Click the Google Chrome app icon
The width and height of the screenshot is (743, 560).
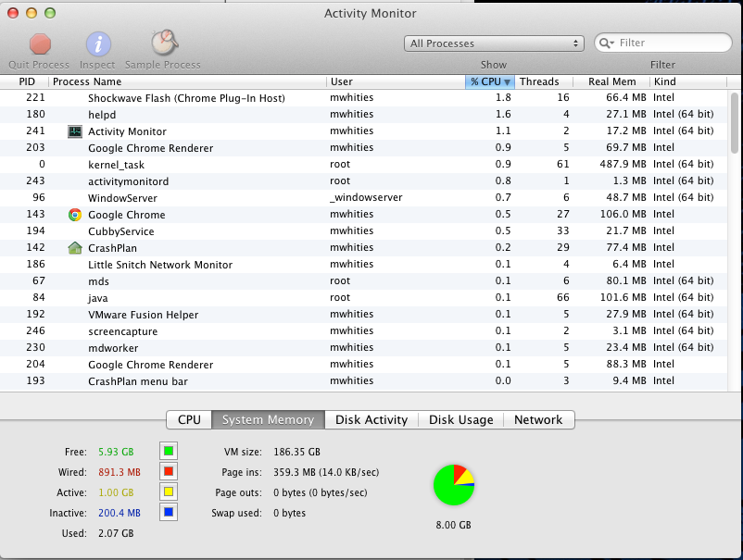(75, 215)
